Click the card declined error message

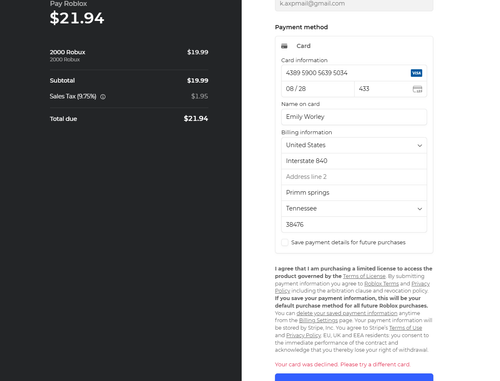(343, 365)
